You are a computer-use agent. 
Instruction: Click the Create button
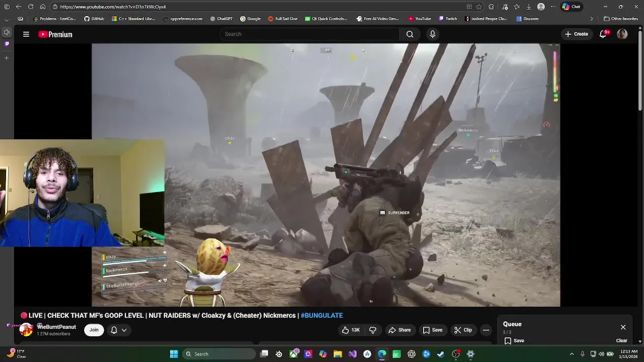[576, 34]
